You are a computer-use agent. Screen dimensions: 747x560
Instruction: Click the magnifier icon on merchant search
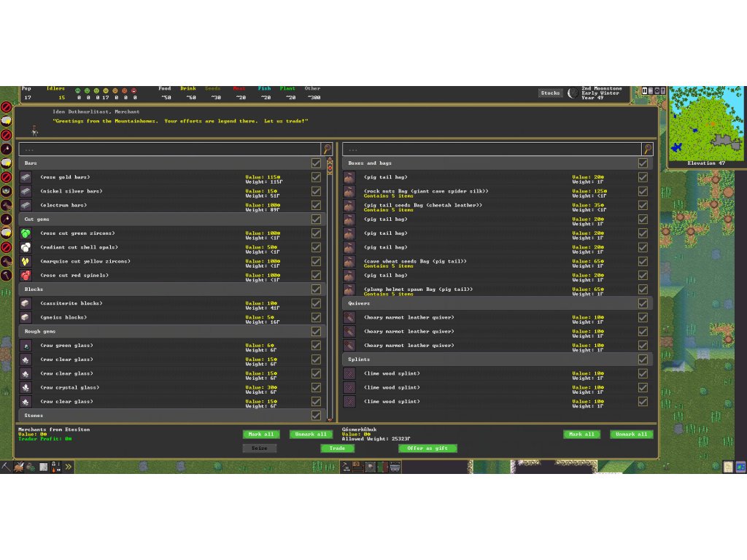(x=328, y=149)
